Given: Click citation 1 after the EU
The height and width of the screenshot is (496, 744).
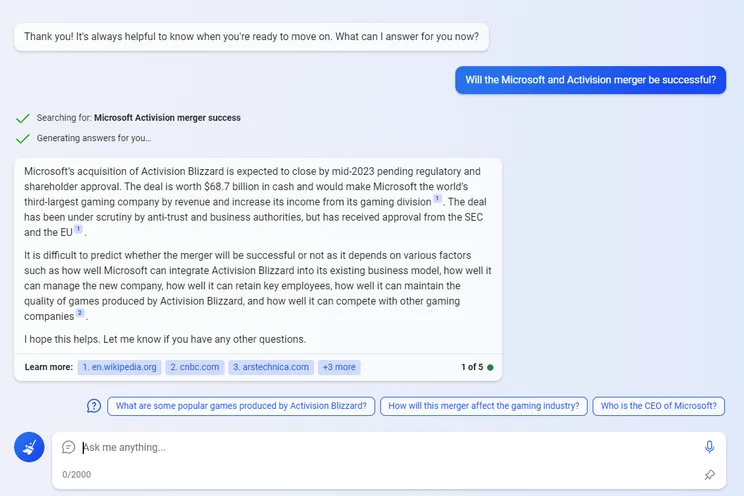Looking at the screenshot, I should [78, 229].
